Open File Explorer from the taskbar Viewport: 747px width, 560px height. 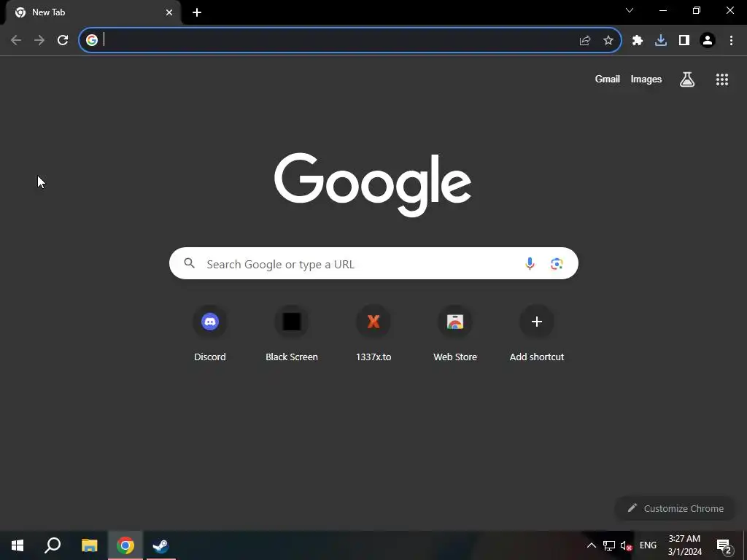[89, 545]
